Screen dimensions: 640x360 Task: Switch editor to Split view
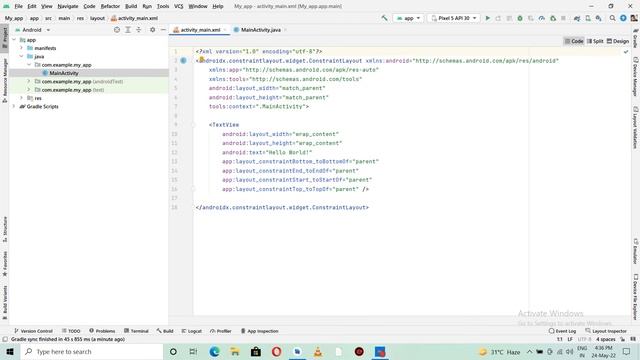(x=595, y=41)
